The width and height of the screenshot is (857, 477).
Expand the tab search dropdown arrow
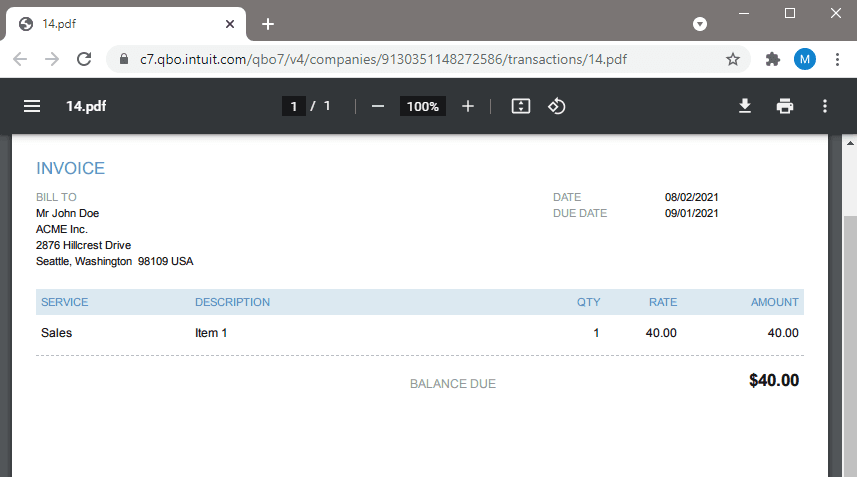point(700,23)
